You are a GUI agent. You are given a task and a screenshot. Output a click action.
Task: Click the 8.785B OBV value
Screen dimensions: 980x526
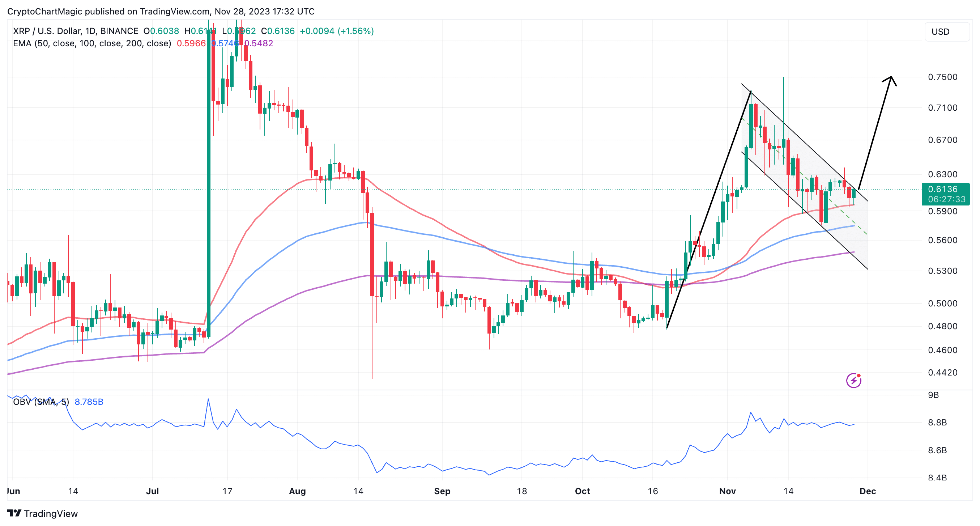tap(89, 402)
